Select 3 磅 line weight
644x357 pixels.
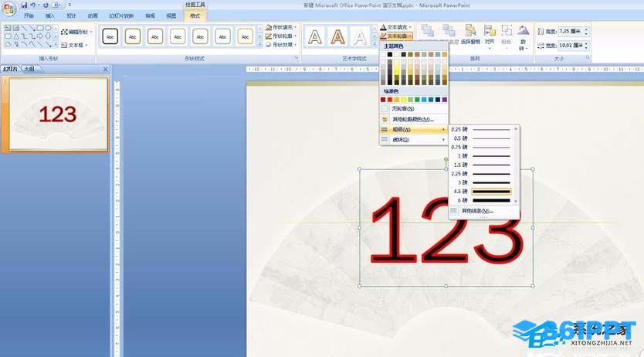[481, 182]
